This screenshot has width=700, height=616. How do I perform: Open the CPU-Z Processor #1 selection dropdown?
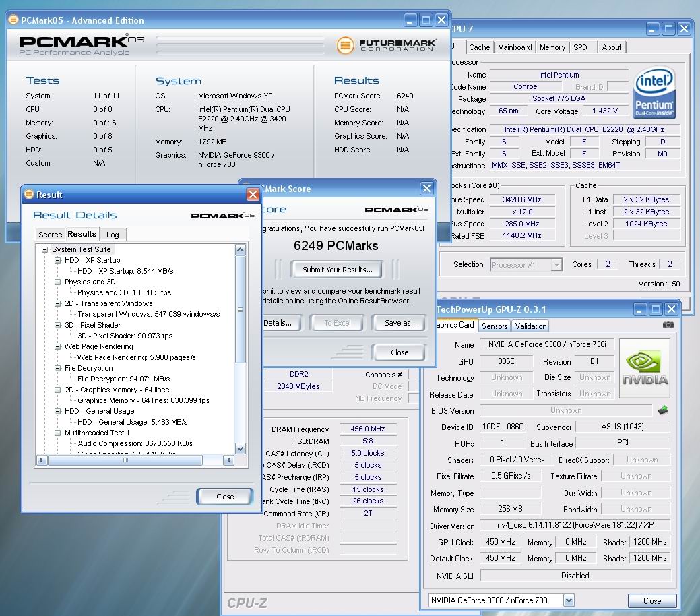(556, 265)
